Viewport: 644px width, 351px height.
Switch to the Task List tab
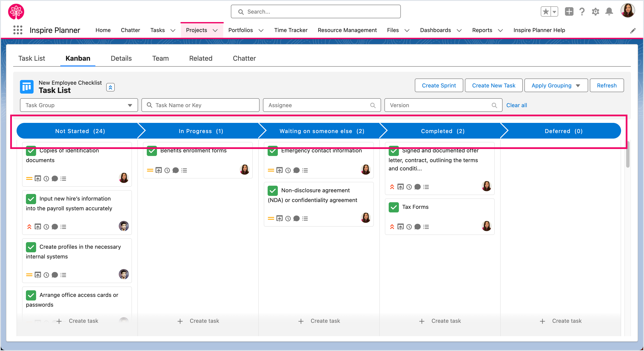[x=32, y=58]
